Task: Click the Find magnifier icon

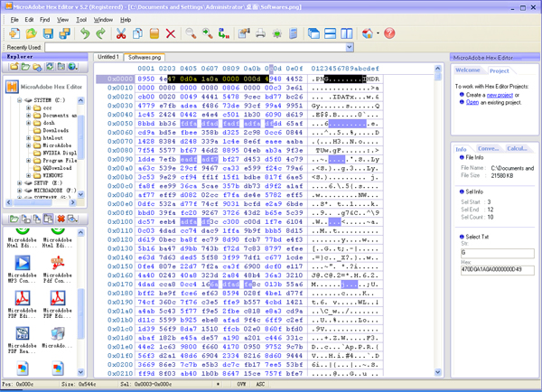Action: [191, 33]
